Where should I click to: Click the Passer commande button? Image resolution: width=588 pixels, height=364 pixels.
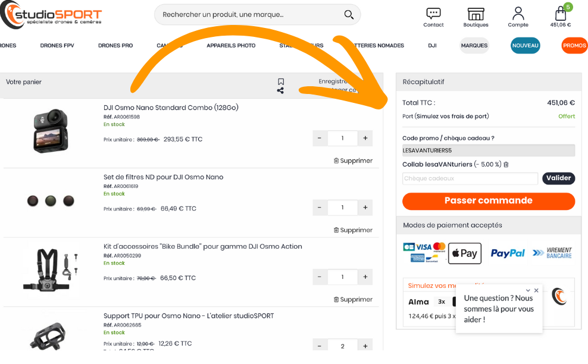click(488, 201)
